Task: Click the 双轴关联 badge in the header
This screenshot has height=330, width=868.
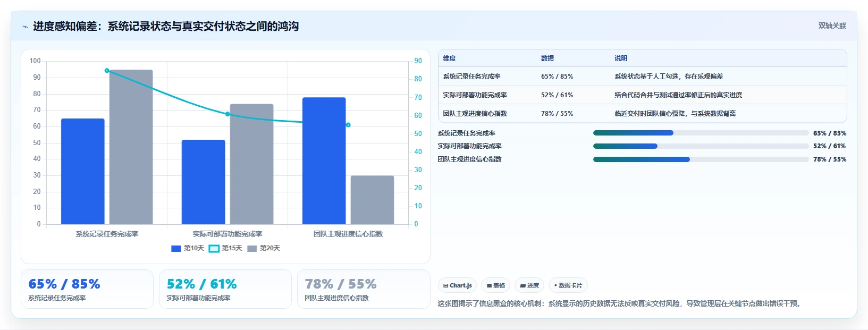Action: click(832, 26)
